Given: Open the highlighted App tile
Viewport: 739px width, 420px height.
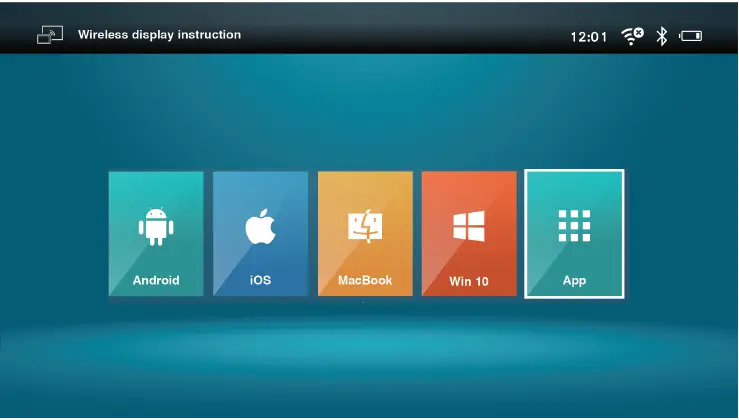Looking at the screenshot, I should (574, 234).
